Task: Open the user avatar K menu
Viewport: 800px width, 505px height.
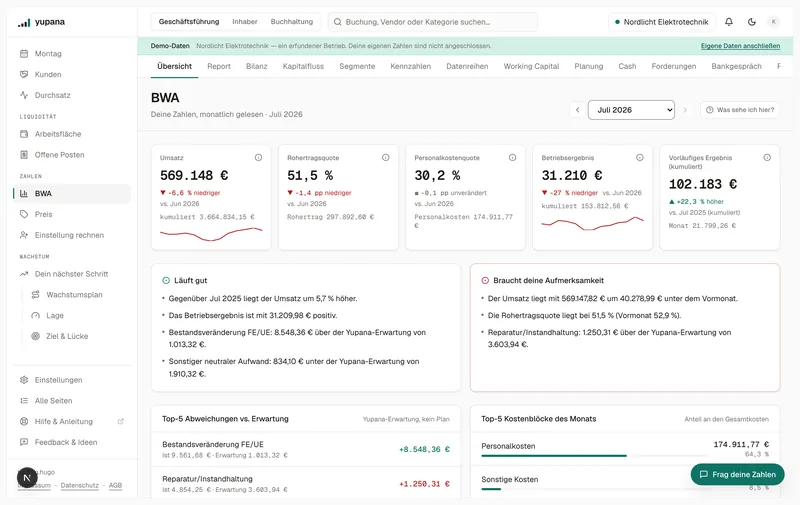Action: pos(773,22)
